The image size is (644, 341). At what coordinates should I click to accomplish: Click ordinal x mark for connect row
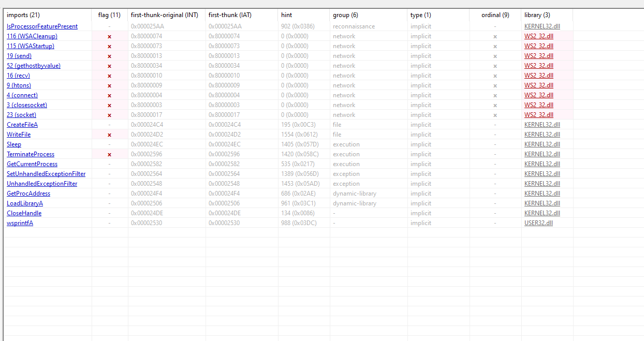coord(495,95)
